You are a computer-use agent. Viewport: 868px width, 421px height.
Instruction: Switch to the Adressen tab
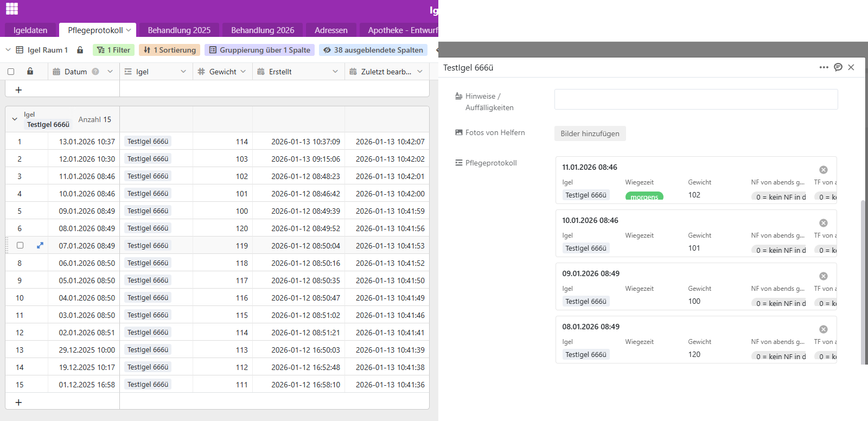pos(331,30)
